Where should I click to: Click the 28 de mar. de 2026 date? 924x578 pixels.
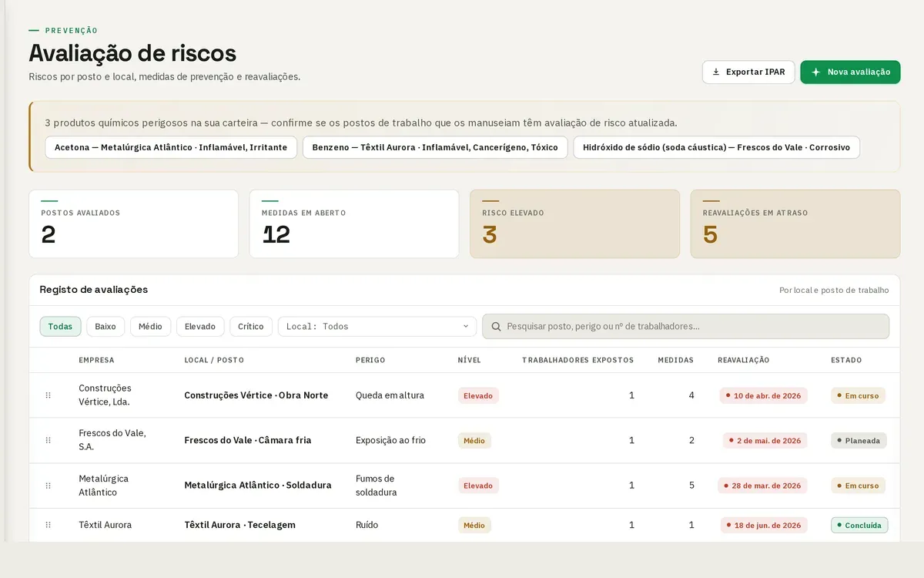click(762, 486)
